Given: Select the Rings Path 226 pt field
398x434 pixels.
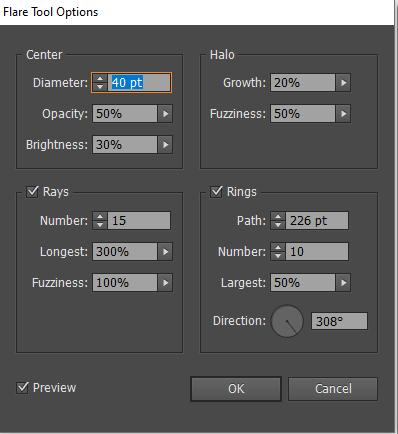Looking at the screenshot, I should [x=317, y=220].
